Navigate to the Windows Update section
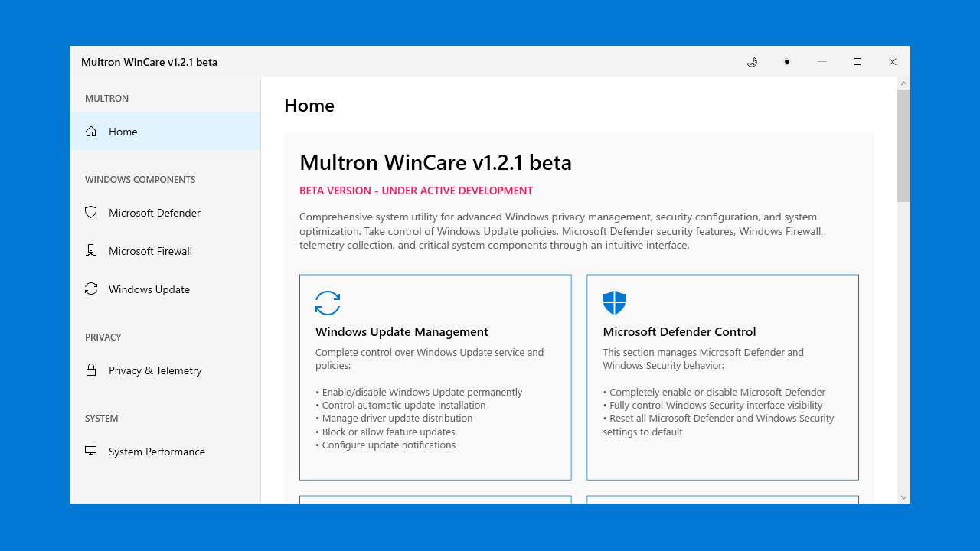Image resolution: width=980 pixels, height=551 pixels. coord(149,289)
